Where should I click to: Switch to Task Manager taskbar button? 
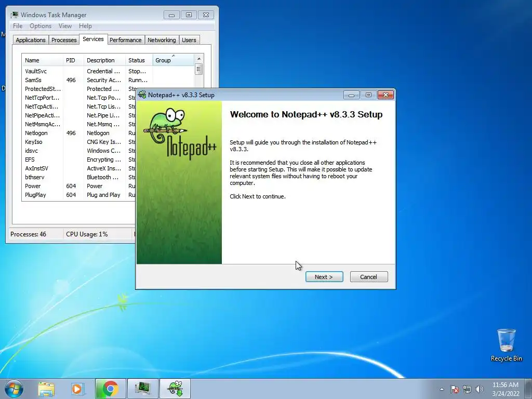(x=142, y=389)
